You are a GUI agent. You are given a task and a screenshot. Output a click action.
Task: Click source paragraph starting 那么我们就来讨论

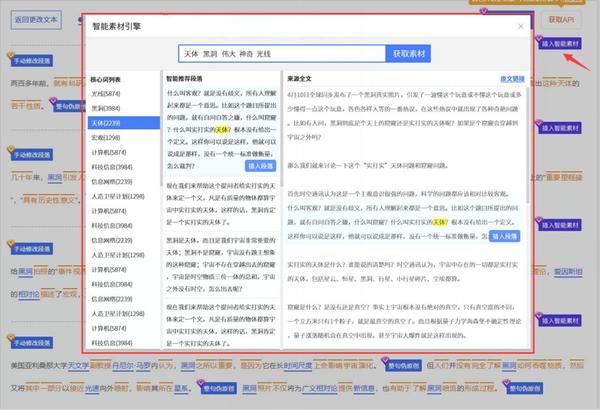pyautogui.click(x=367, y=165)
